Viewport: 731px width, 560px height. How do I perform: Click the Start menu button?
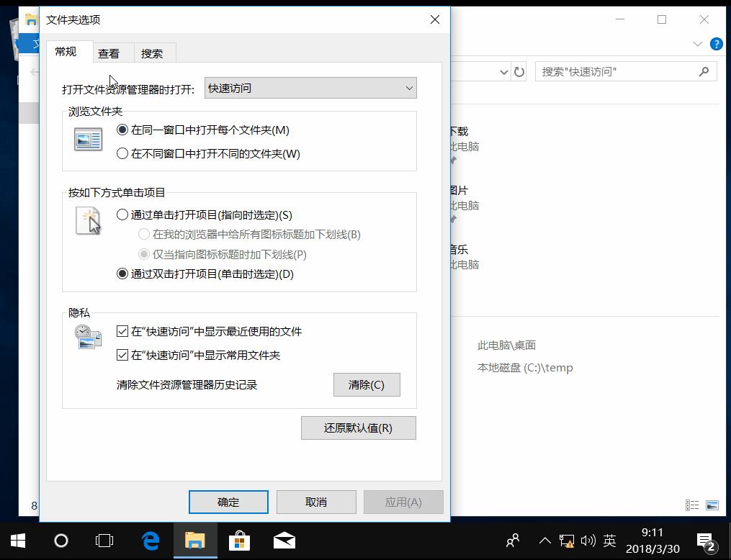(17, 541)
